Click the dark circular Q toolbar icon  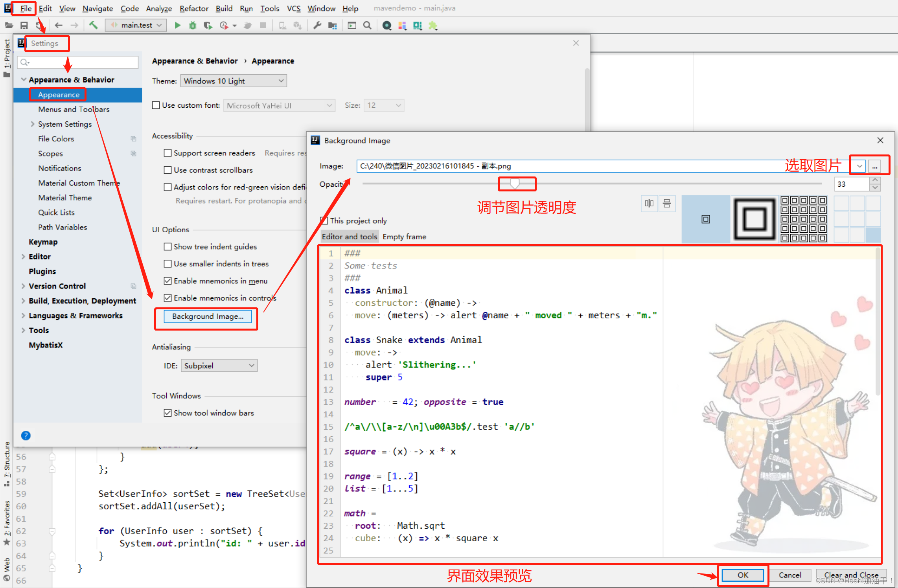tap(387, 26)
